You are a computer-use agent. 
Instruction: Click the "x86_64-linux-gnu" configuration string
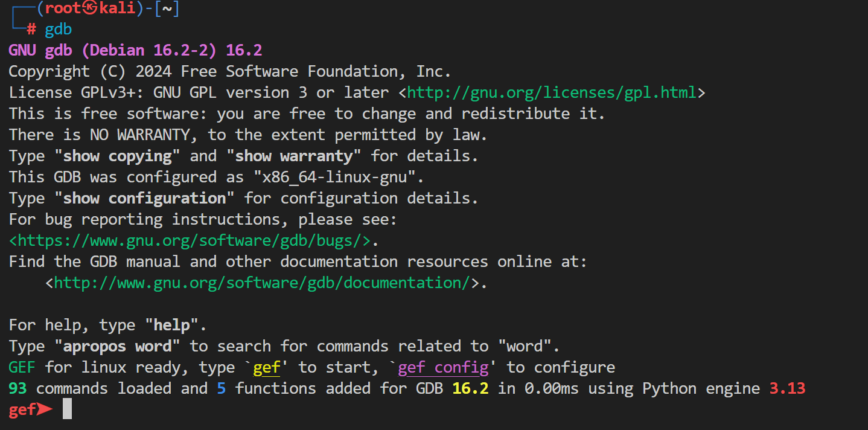[334, 177]
